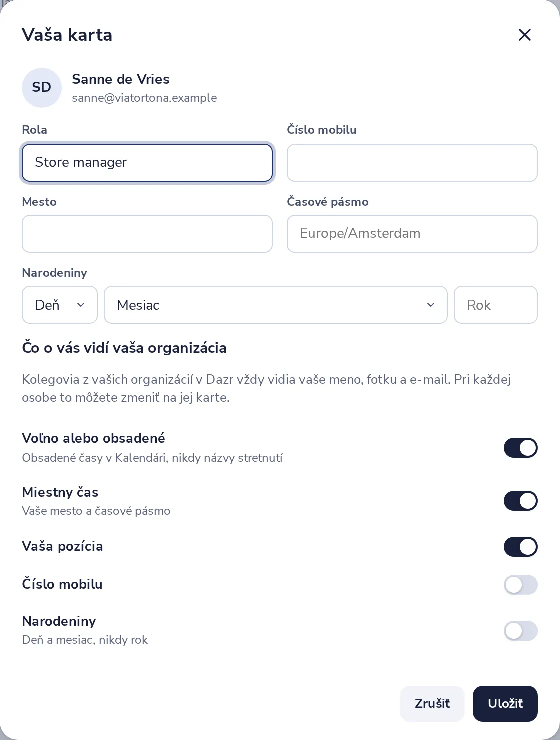560x740 pixels.
Task: Click the Sanne de Vries name
Action: tap(121, 79)
